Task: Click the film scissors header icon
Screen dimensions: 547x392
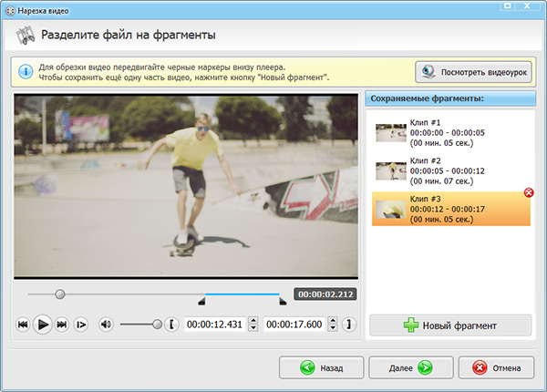Action: click(26, 36)
